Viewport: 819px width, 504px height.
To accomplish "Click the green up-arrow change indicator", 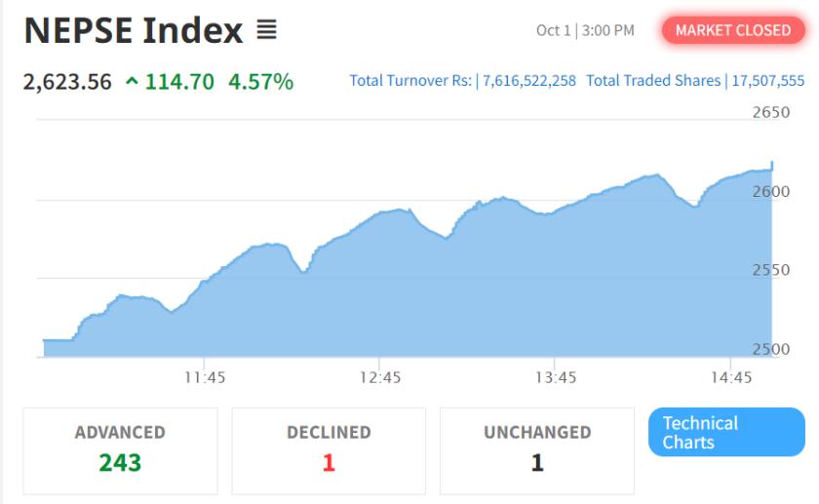I will (x=133, y=82).
